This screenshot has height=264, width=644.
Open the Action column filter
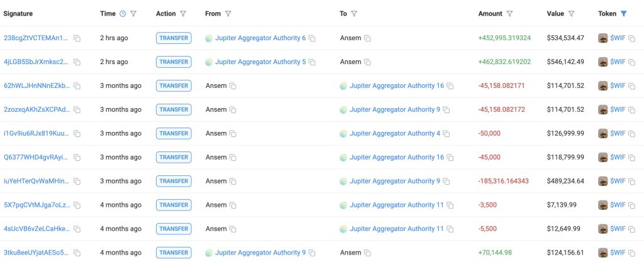tap(183, 13)
